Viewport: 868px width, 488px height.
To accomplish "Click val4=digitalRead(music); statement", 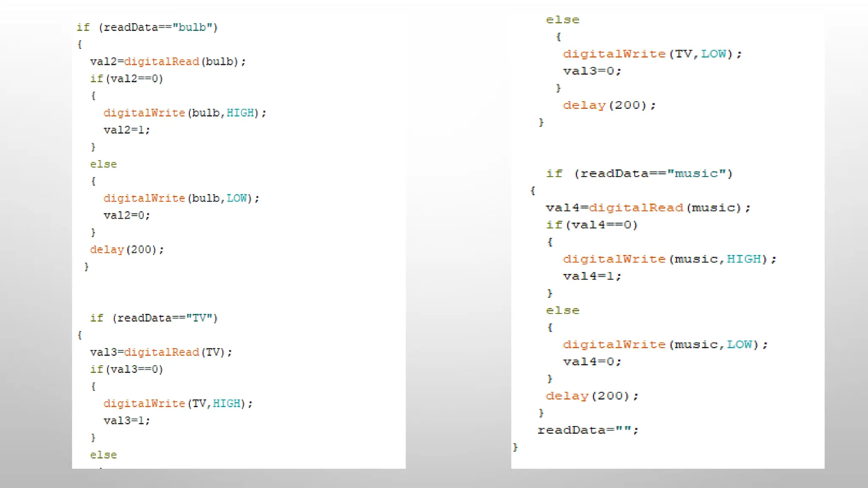I will point(648,208).
